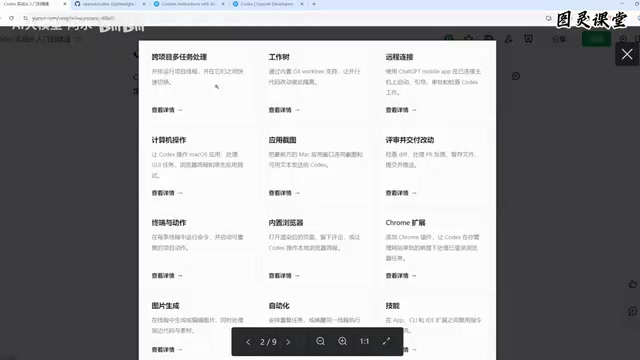Reload the current page
640x360 pixels.
coord(11,18)
